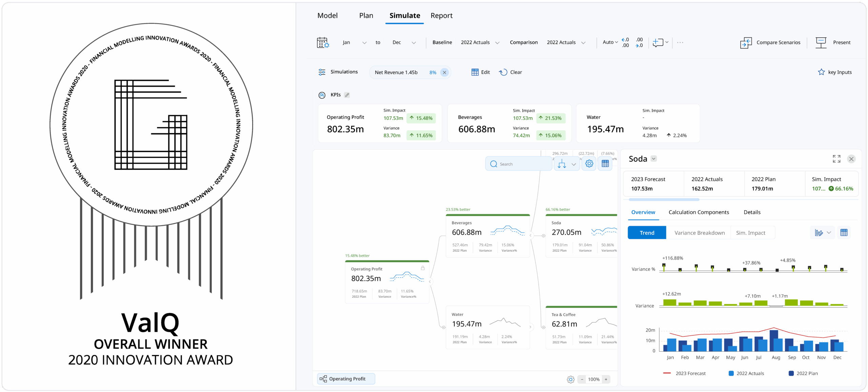Switch tree canvas to table view icon

(x=605, y=164)
